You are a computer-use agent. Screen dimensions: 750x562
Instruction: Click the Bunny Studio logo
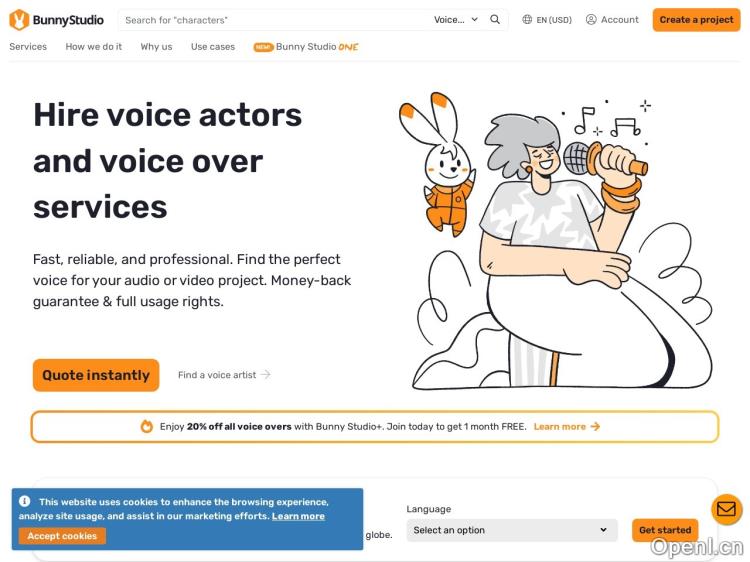tap(56, 19)
